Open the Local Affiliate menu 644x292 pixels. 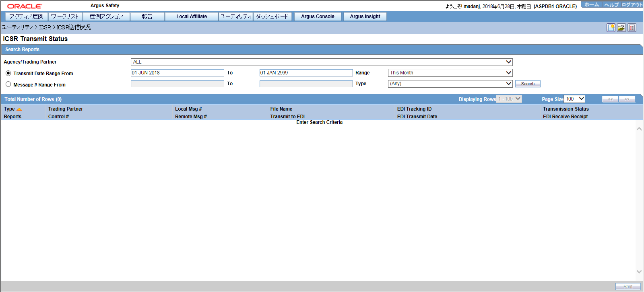point(192,16)
